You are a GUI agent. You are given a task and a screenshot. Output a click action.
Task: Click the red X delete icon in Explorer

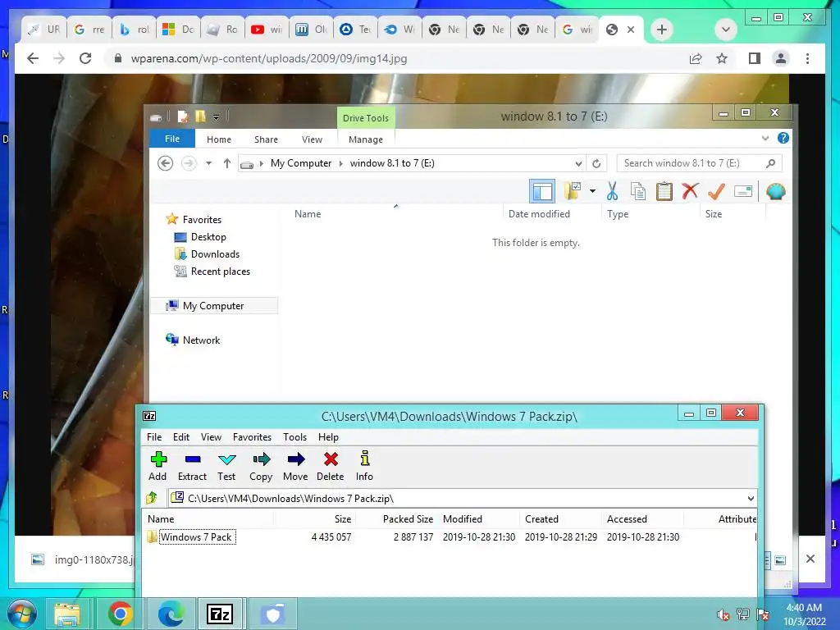tap(690, 191)
